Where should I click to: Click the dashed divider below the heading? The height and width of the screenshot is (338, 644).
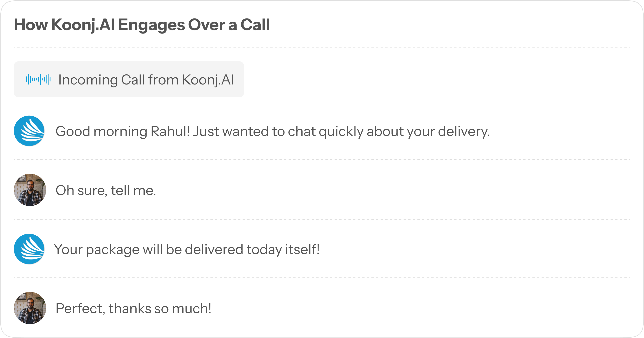click(x=322, y=47)
